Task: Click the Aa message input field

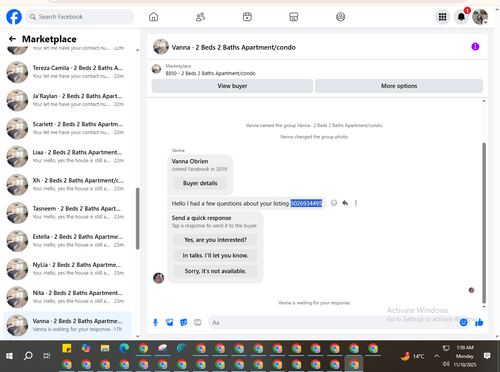Action: pyautogui.click(x=333, y=322)
